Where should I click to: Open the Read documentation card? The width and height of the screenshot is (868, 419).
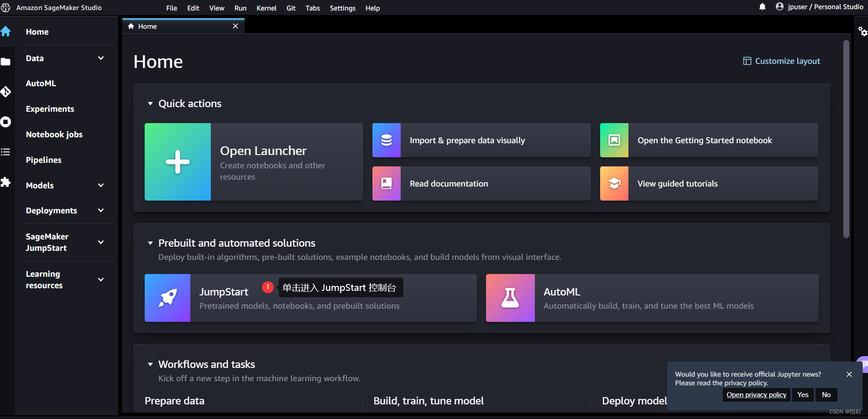pos(481,183)
